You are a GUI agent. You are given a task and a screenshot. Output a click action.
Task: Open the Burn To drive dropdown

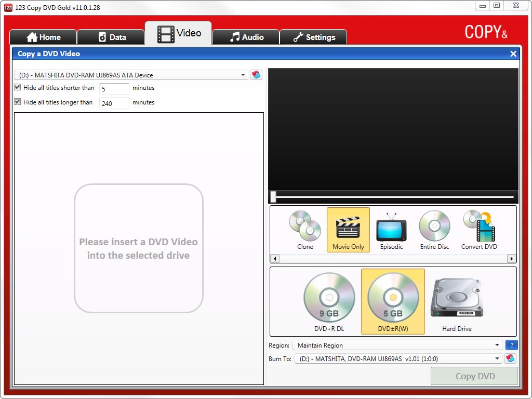point(497,358)
